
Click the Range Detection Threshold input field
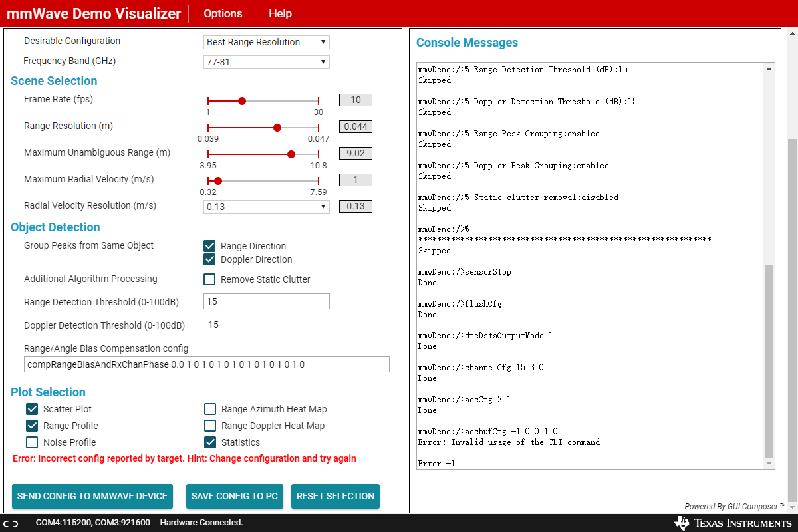pos(267,301)
